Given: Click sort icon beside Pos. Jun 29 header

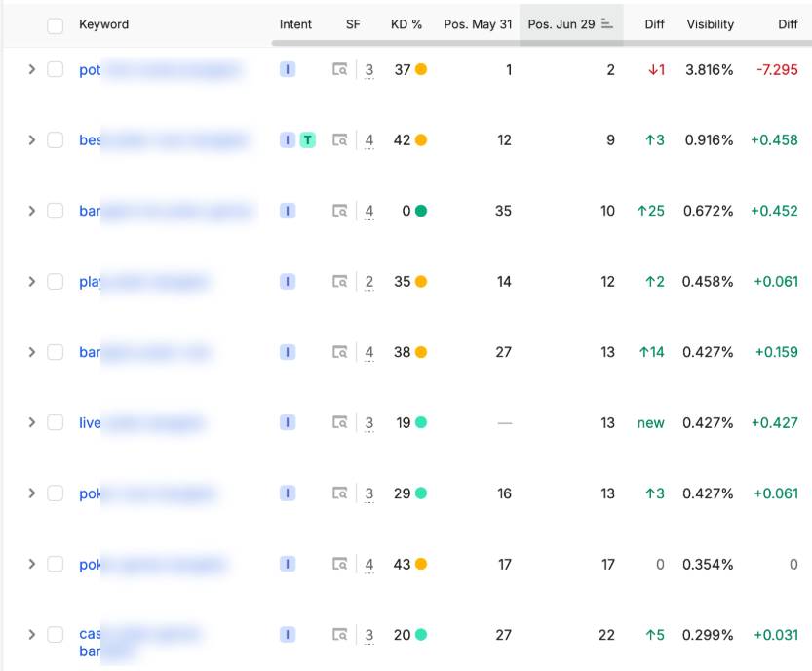Looking at the screenshot, I should click(x=606, y=23).
